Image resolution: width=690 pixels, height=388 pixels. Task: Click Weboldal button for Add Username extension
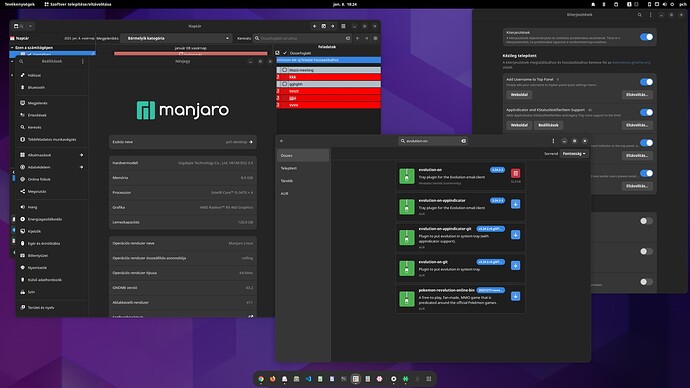(519, 95)
